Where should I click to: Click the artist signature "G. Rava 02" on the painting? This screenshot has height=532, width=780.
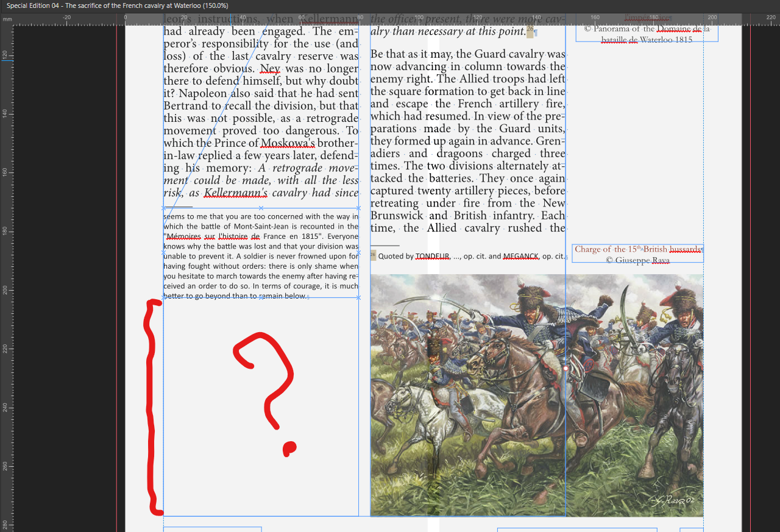672,500
